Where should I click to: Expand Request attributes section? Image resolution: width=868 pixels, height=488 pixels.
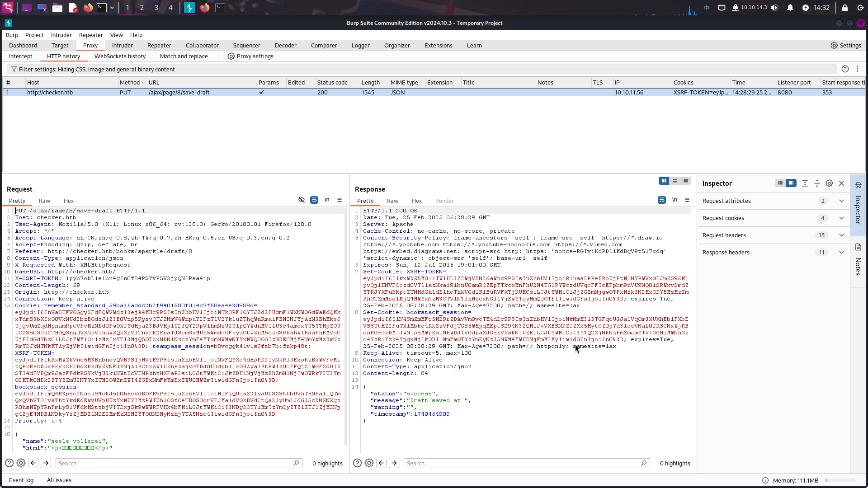841,201
